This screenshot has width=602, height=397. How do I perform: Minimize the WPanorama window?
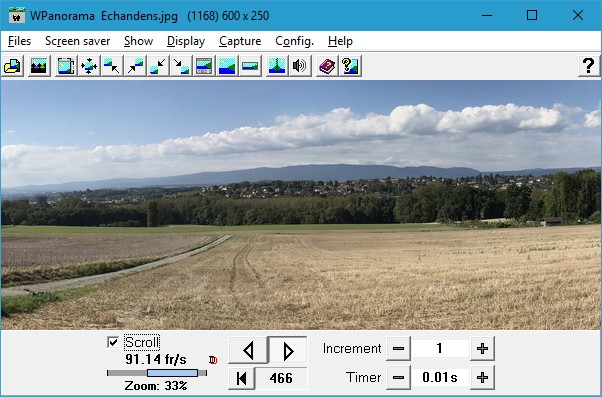tap(487, 15)
